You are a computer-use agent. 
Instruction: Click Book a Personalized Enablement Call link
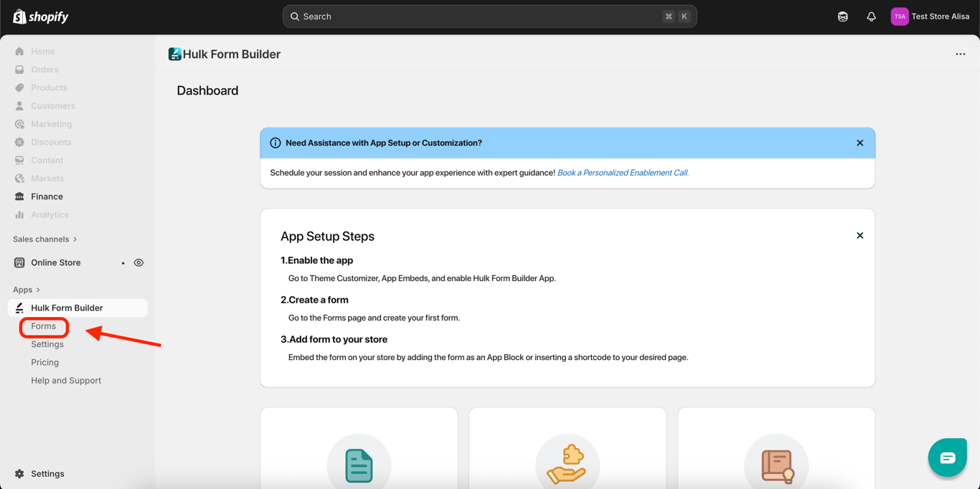pyautogui.click(x=623, y=173)
